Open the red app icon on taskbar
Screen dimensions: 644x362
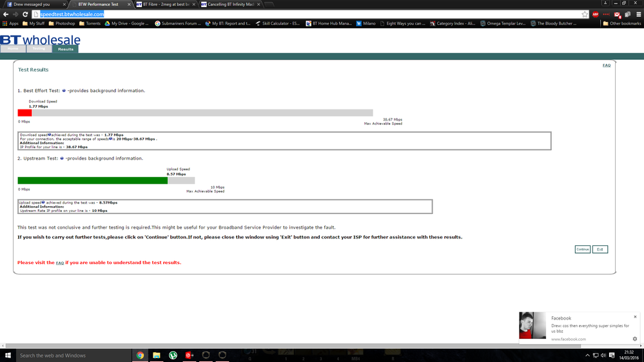click(190, 356)
